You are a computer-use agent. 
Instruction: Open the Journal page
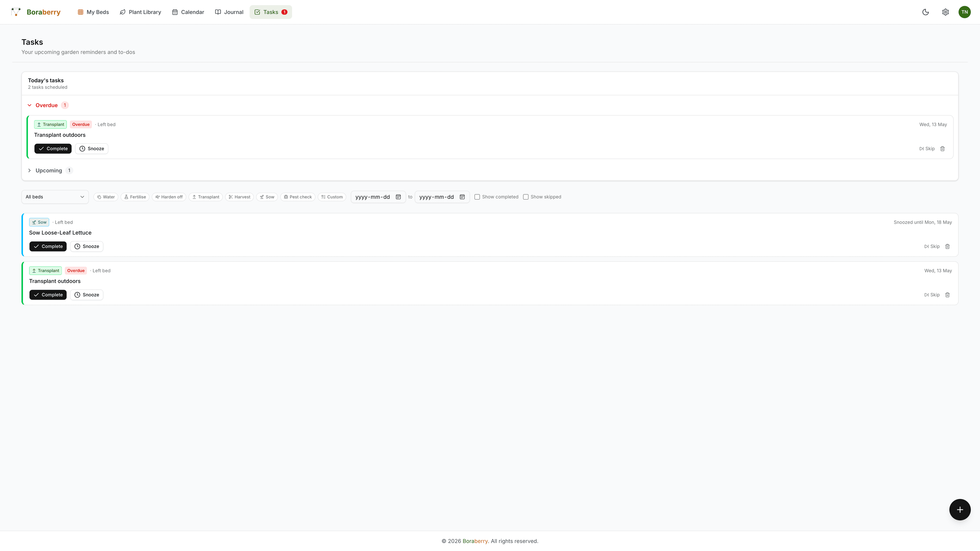point(229,12)
